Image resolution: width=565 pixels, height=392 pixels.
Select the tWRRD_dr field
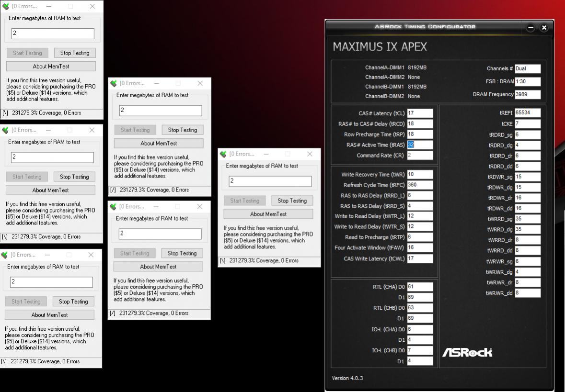coord(528,240)
